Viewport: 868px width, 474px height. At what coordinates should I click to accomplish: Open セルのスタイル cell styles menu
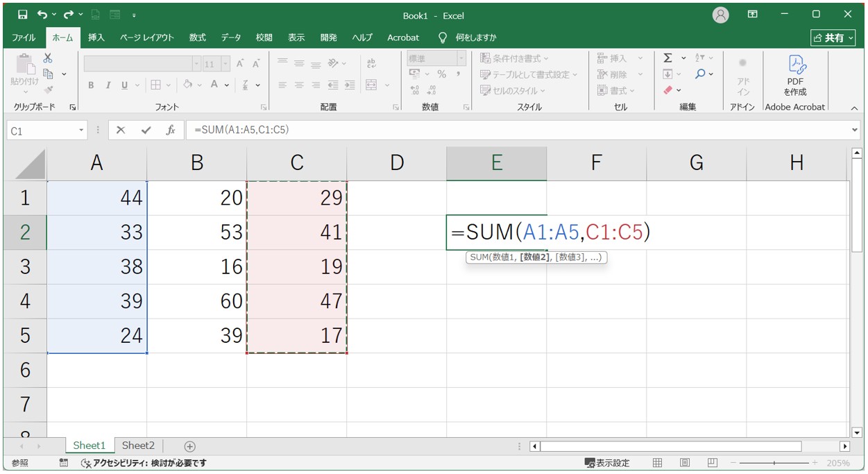(513, 90)
